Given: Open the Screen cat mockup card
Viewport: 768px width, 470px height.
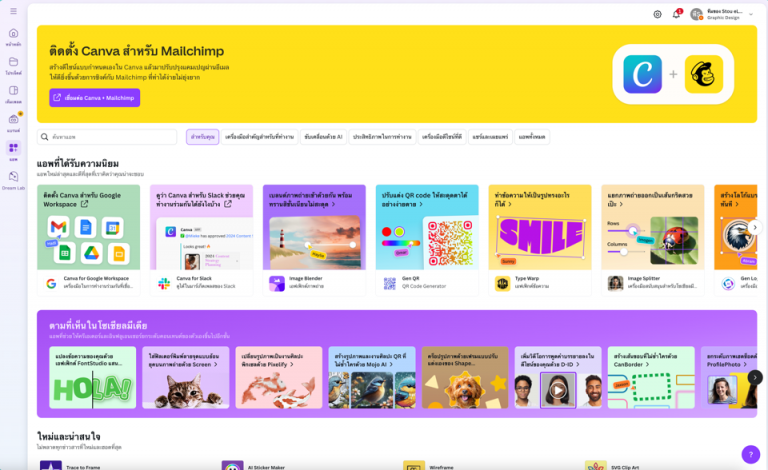Looking at the screenshot, I should pyautogui.click(x=186, y=377).
